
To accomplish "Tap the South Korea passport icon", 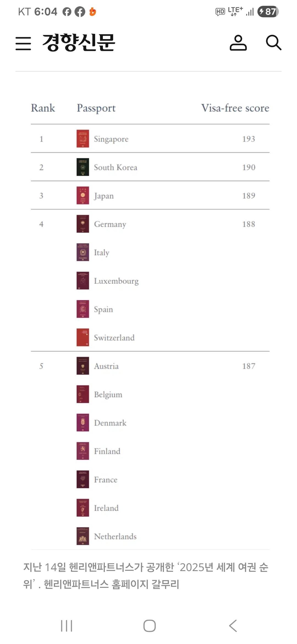I will [83, 167].
